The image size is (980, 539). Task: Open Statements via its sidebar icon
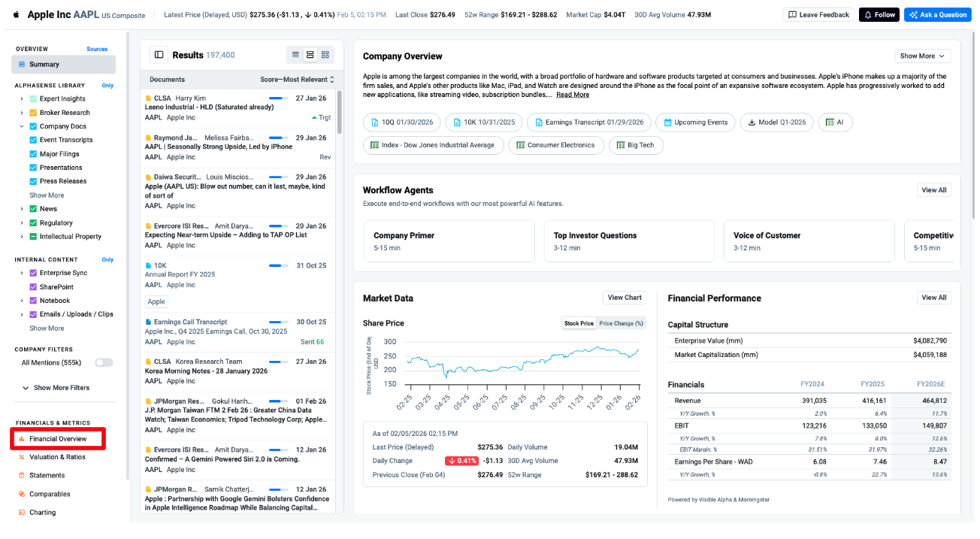[x=22, y=476]
